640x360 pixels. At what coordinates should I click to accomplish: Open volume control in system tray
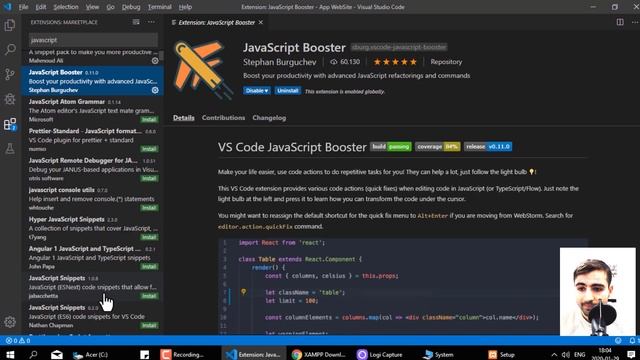tap(566, 354)
